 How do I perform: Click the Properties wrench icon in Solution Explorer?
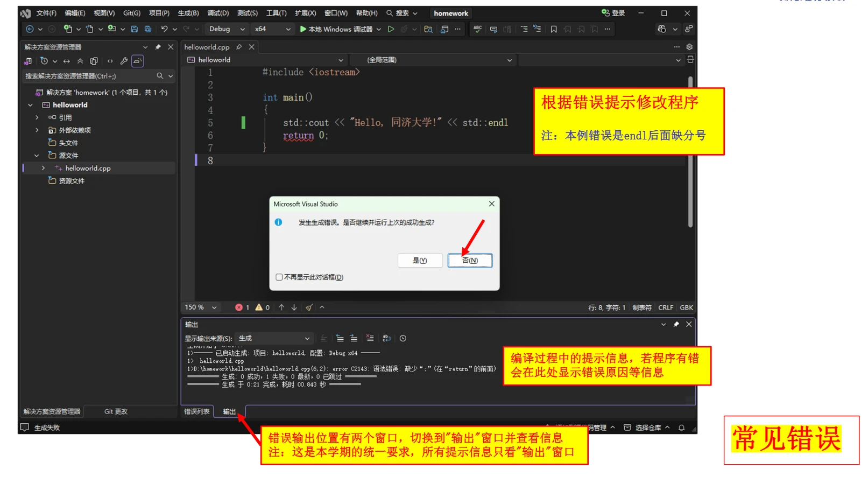pyautogui.click(x=124, y=61)
